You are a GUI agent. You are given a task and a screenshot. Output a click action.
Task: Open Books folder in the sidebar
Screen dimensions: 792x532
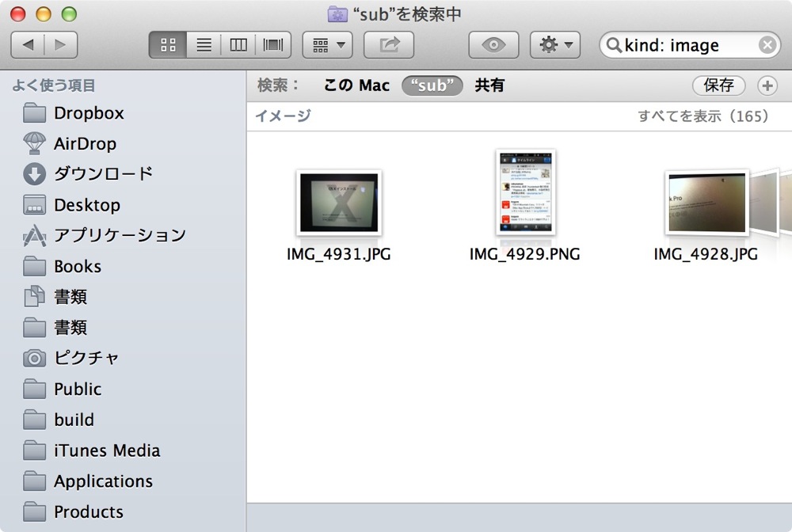point(124,266)
